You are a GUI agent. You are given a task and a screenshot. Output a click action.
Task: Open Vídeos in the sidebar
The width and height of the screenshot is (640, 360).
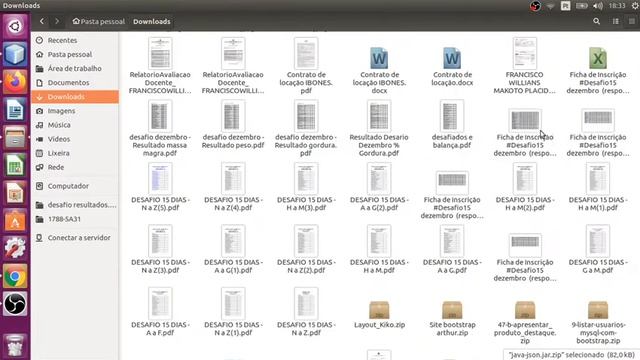(75, 139)
